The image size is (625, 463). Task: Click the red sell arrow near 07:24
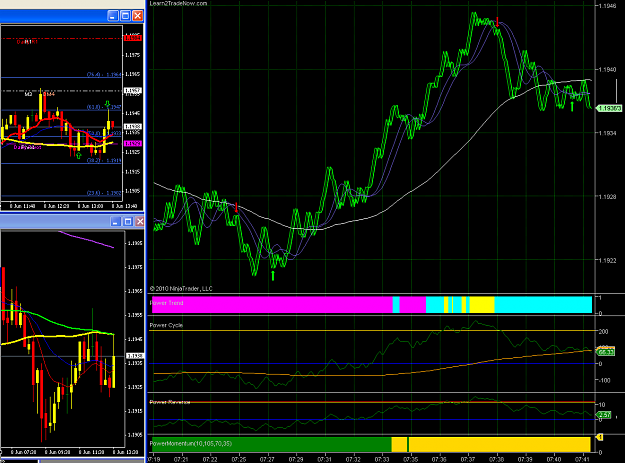click(236, 207)
